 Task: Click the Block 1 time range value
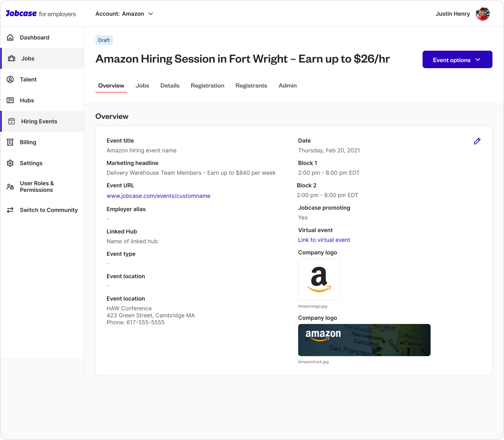(x=329, y=173)
